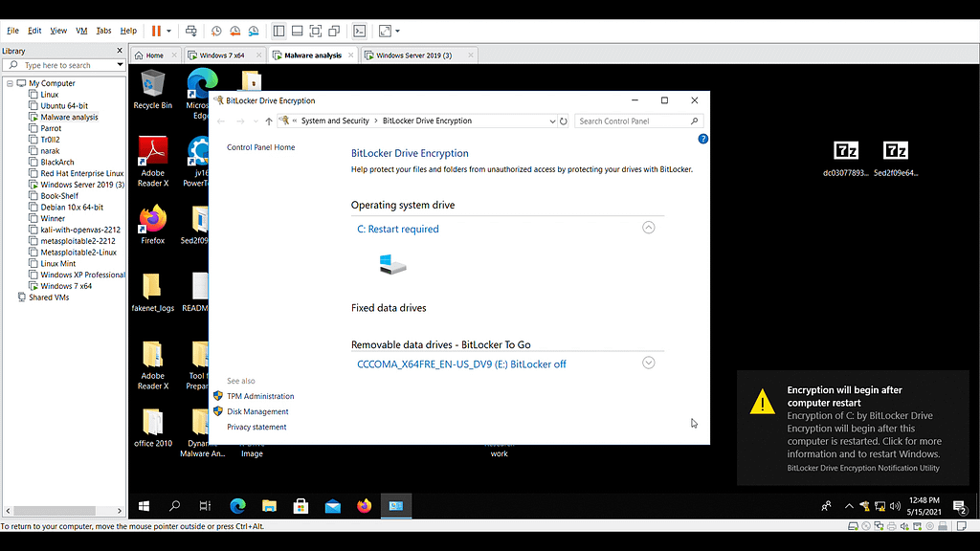Take a snapshot of the virtual machine
This screenshot has width=980, height=551.
point(216,31)
